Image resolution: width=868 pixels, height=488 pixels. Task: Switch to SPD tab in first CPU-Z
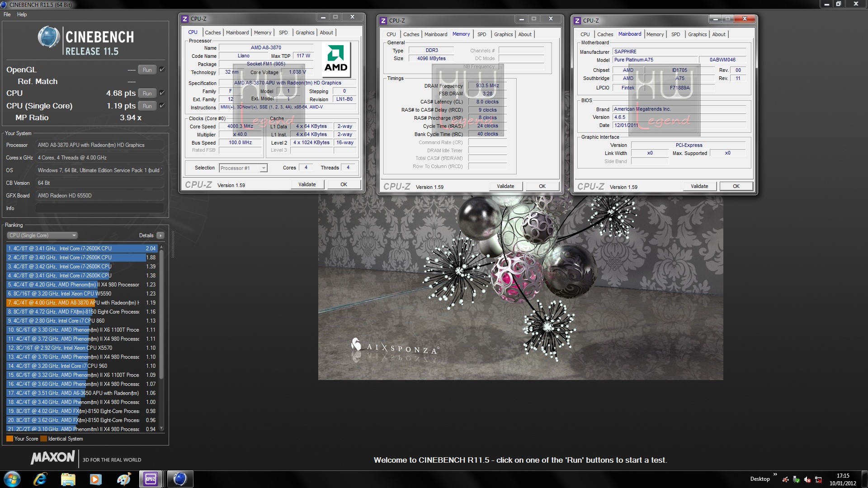tap(283, 33)
